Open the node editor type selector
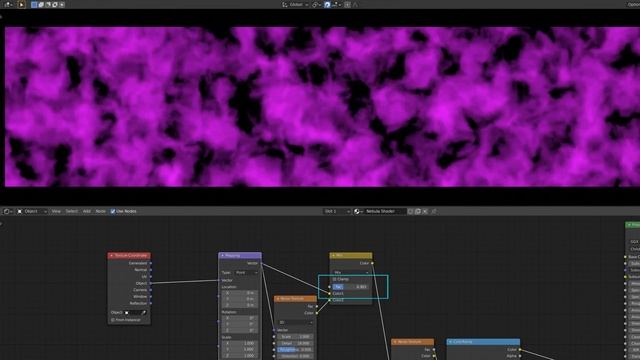The image size is (640, 360). pyautogui.click(x=8, y=211)
